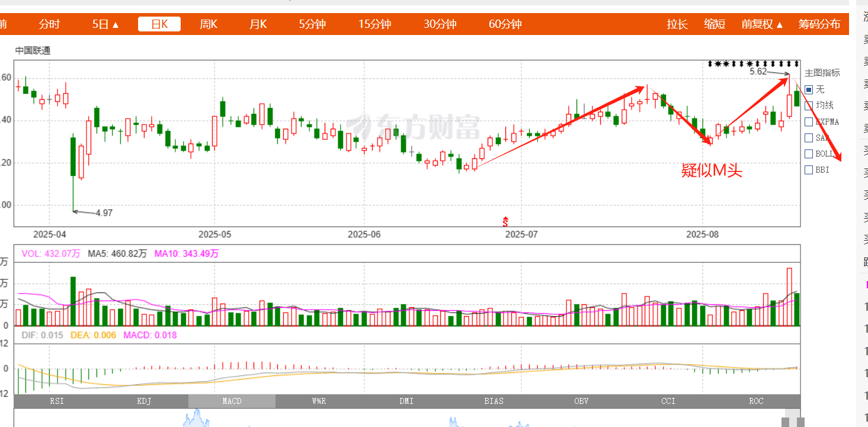868x427 pixels.
Task: Click the 2025-08 date axis label
Action: pyautogui.click(x=702, y=234)
